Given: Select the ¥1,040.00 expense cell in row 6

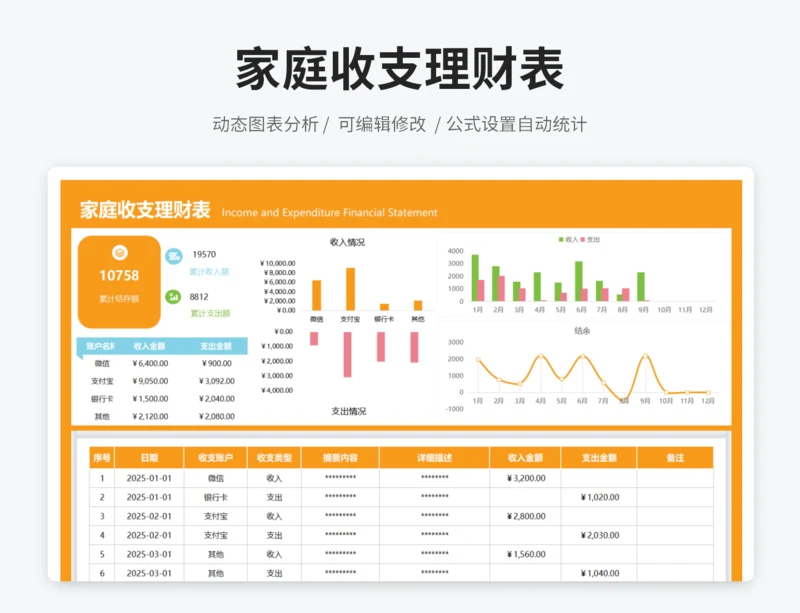Looking at the screenshot, I should pyautogui.click(x=599, y=573).
